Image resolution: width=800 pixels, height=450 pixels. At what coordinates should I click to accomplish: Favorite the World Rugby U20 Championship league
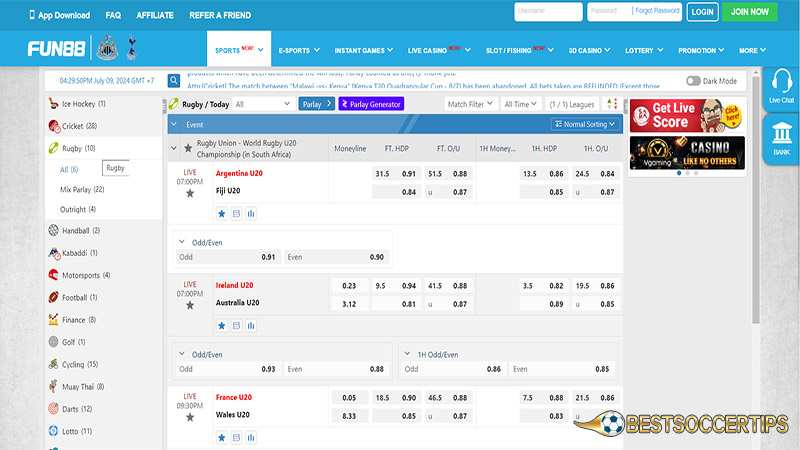click(x=188, y=148)
